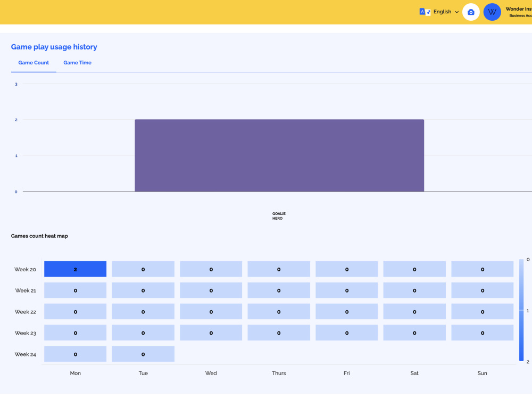Select the GOALIE HERO axis label

[279, 216]
